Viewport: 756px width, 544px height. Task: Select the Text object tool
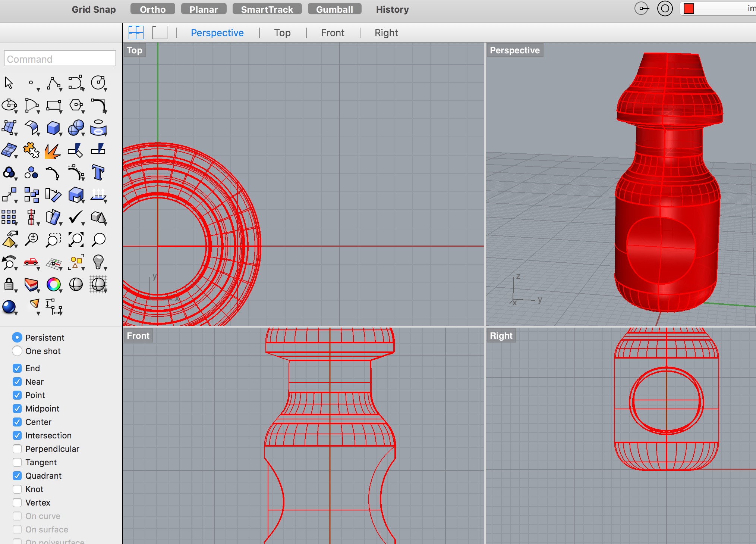coord(98,172)
